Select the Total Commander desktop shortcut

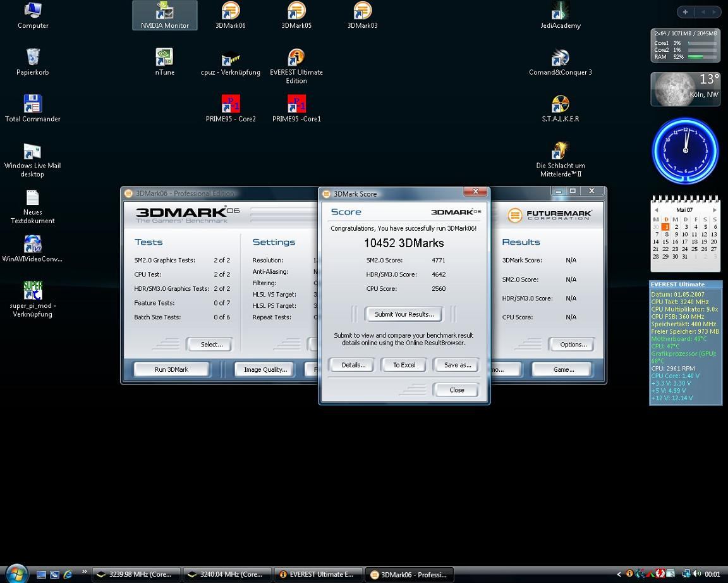click(32, 109)
